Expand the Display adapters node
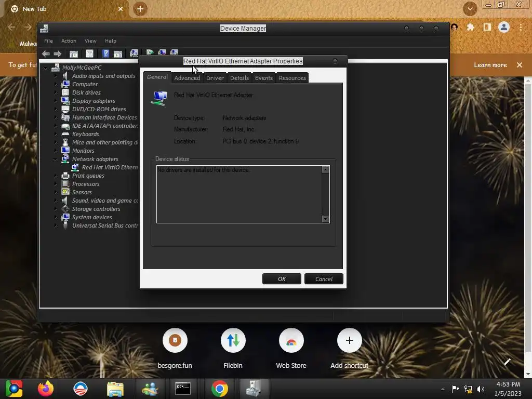 coord(56,101)
